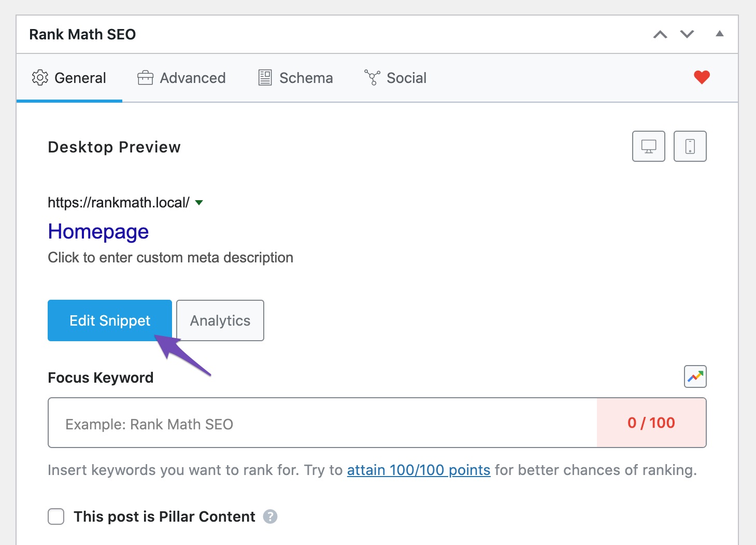Focus the Focus Keyword input field
Image resolution: width=756 pixels, height=545 pixels.
click(322, 423)
